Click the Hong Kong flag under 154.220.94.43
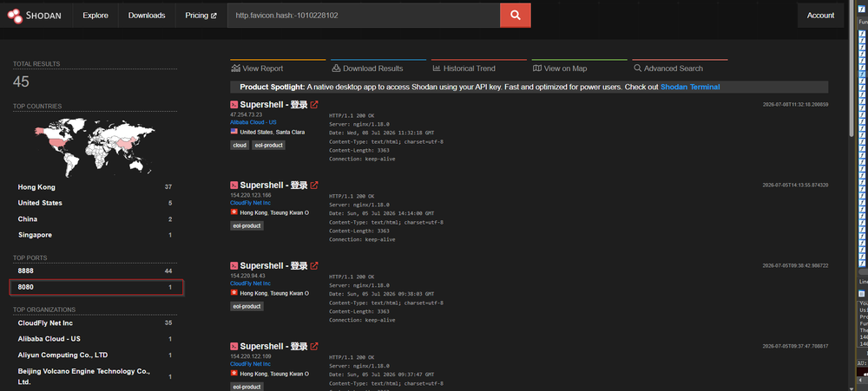868x391 pixels. click(234, 293)
